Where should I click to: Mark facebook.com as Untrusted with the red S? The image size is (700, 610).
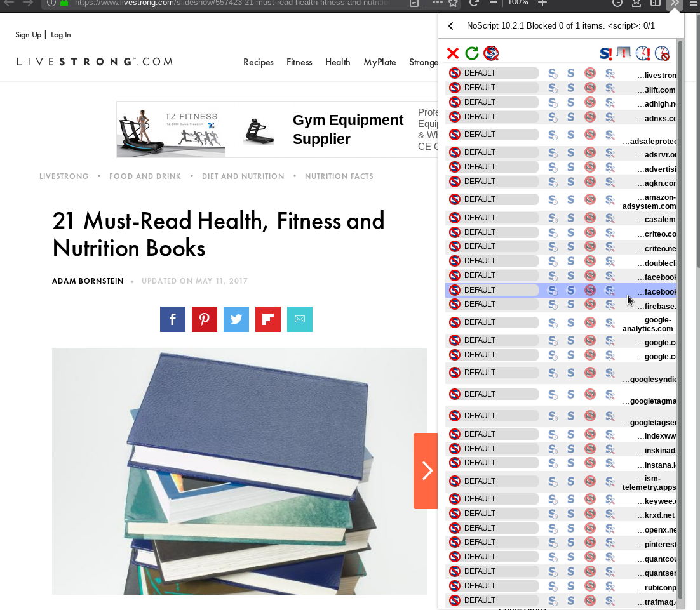(590, 275)
